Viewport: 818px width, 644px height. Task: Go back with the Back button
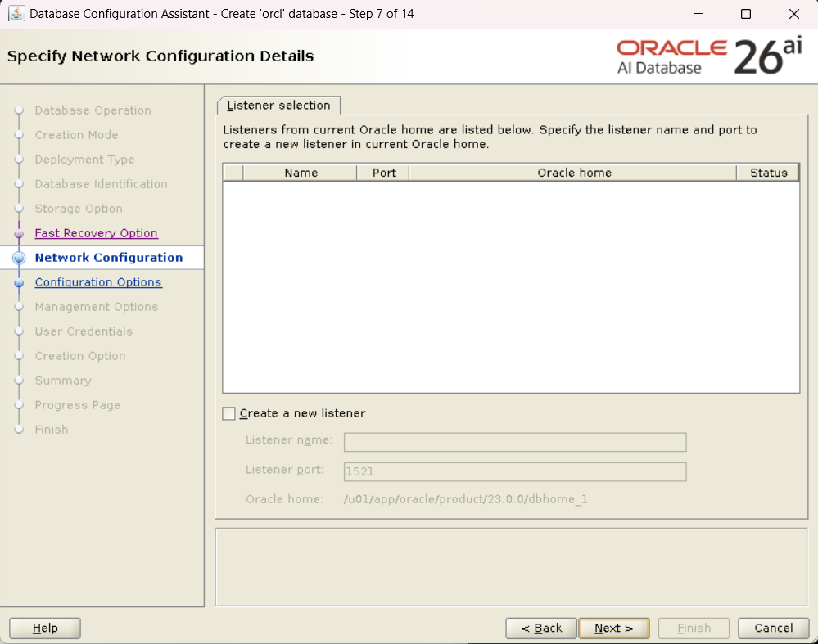(x=540, y=628)
